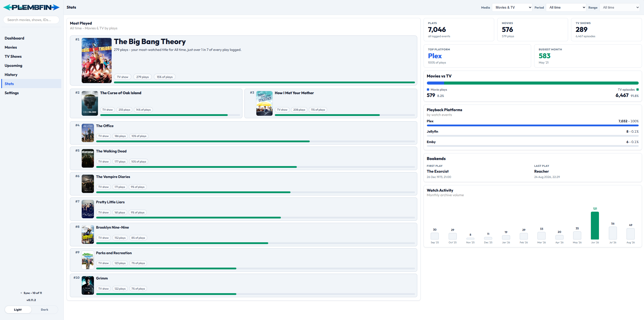Open How I Met Your Mother poster

click(x=264, y=103)
